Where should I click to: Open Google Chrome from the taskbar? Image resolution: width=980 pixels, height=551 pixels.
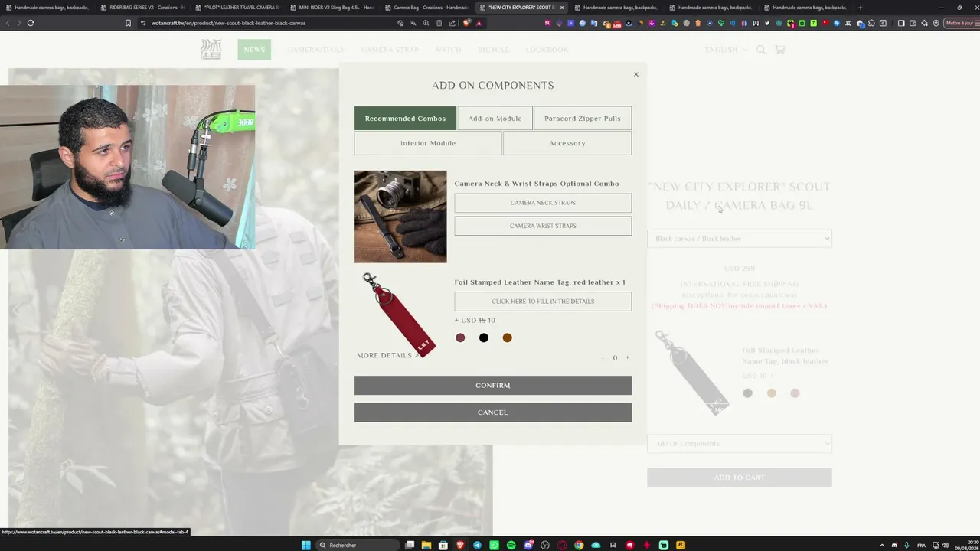click(579, 545)
